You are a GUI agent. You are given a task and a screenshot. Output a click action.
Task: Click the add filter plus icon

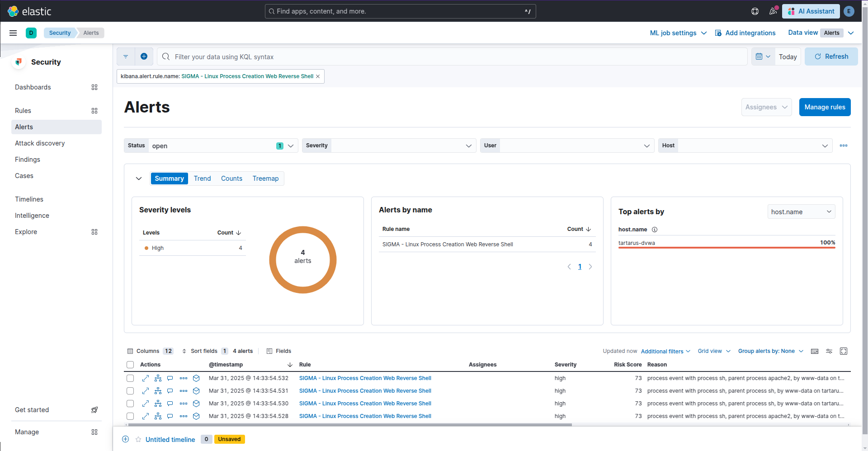click(144, 56)
